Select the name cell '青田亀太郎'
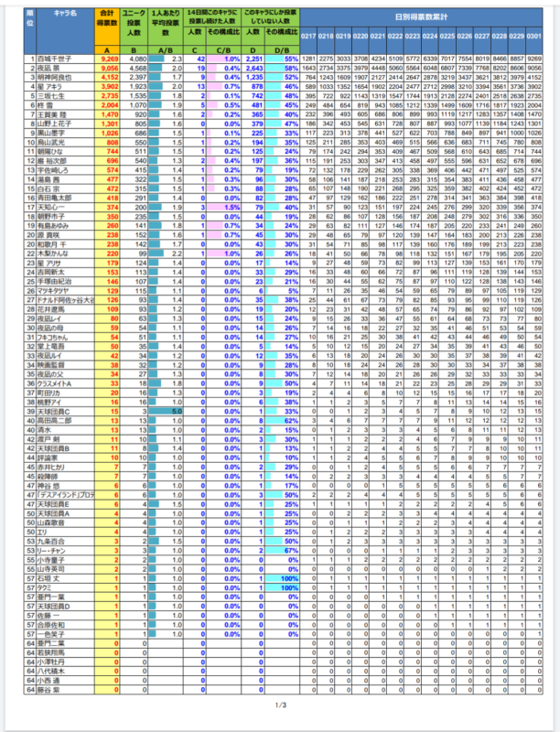The height and width of the screenshot is (732, 560). pos(65,198)
